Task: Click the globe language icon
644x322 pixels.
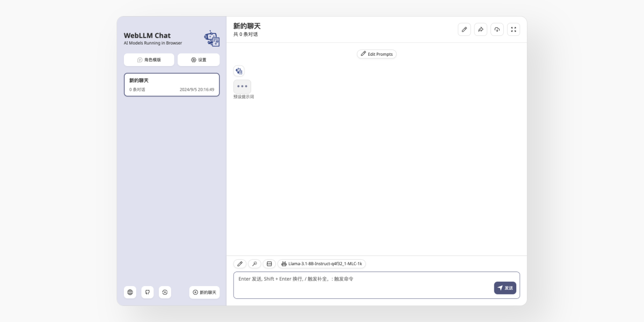Action: [x=129, y=292]
